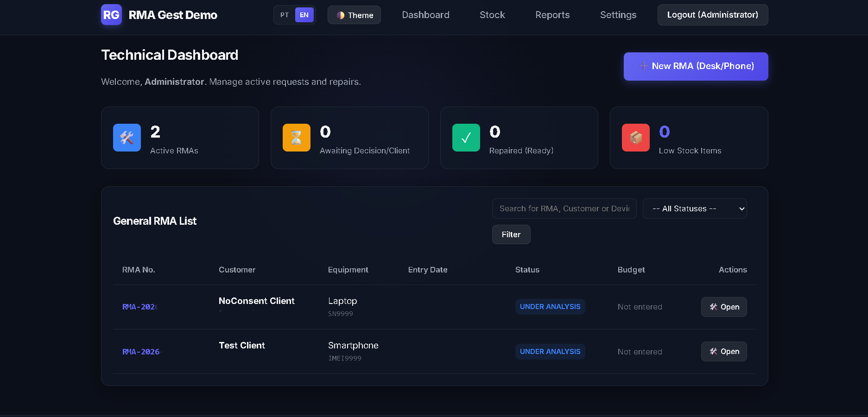Go to the Dashboard menu

tap(425, 15)
